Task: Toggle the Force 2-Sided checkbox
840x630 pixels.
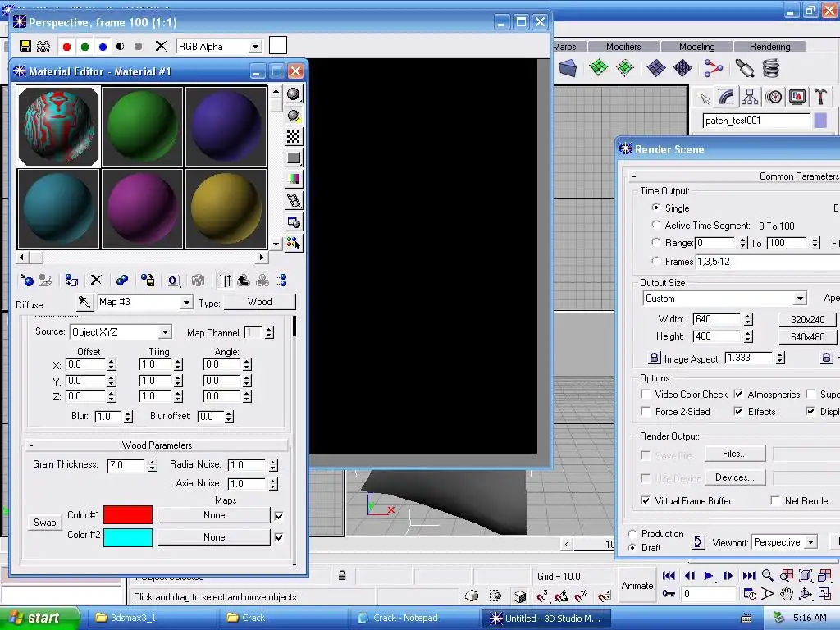Action: click(x=646, y=412)
